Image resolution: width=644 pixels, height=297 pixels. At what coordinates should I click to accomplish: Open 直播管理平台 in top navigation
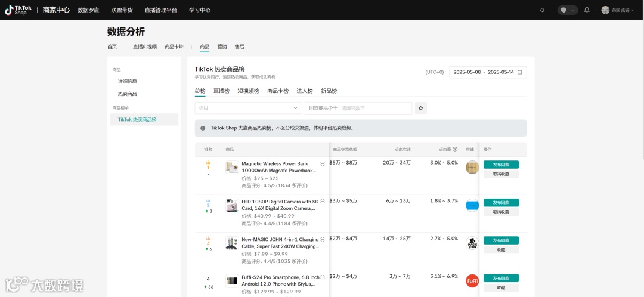161,10
